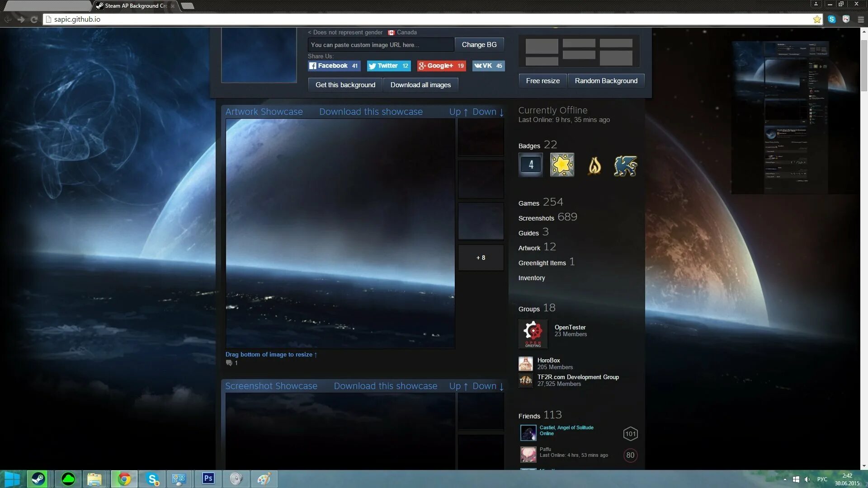Click the VK share button
The height and width of the screenshot is (488, 868).
(488, 66)
